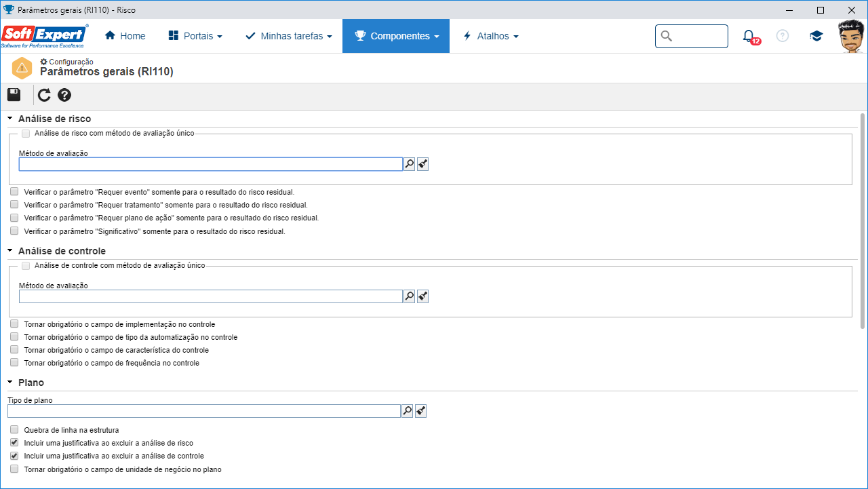Enable Quebra de linha na estrutura
The width and height of the screenshot is (868, 489).
click(x=14, y=430)
